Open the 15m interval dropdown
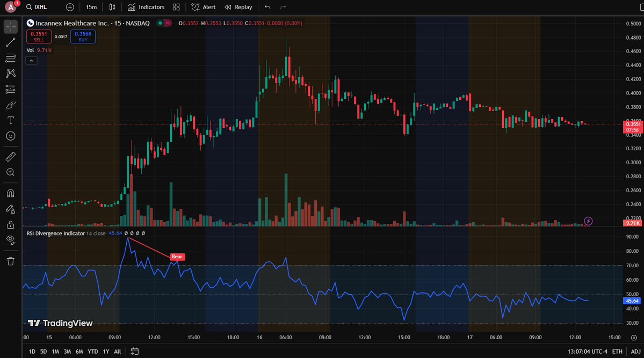This screenshot has height=358, width=644. (x=91, y=7)
